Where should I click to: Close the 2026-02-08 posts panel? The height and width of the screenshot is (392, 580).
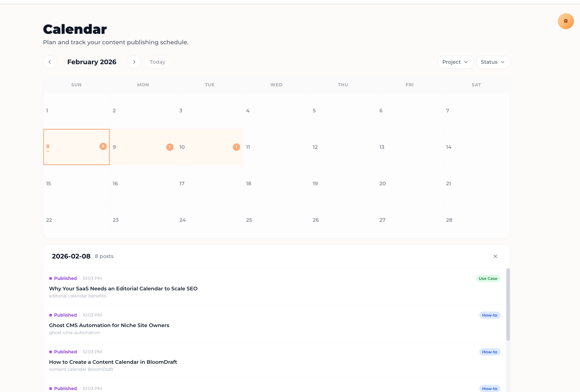tap(495, 256)
